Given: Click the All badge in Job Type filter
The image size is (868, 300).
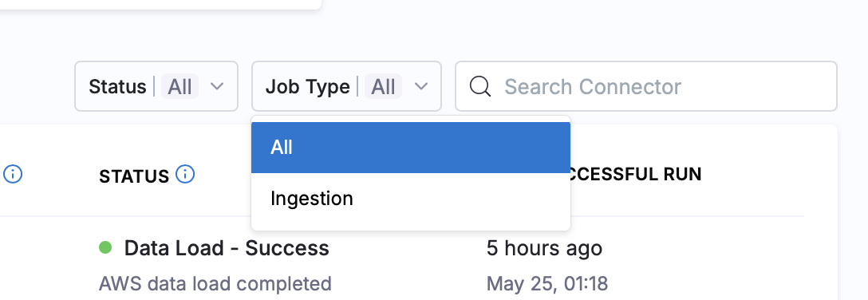Looking at the screenshot, I should 383,87.
